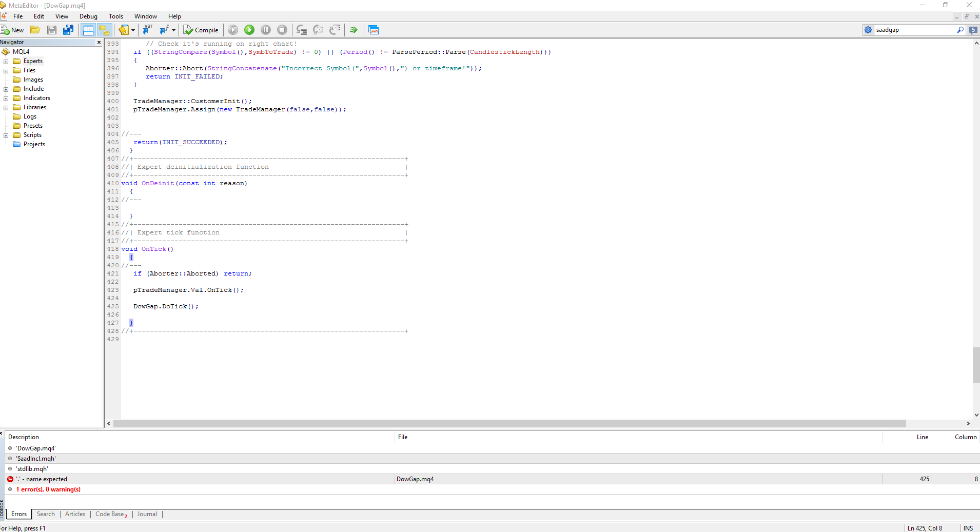The image size is (980, 532).
Task: Open the list functions dropdown arrow
Action: click(173, 30)
